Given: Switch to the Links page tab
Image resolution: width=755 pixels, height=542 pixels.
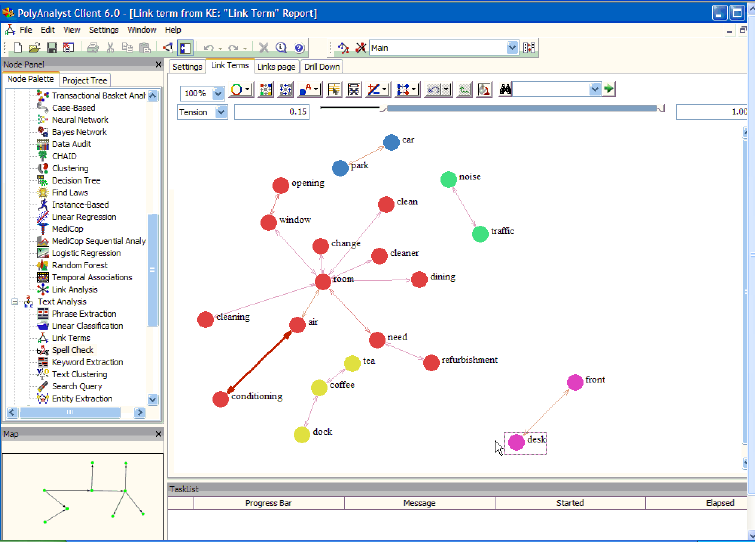Looking at the screenshot, I should click(x=276, y=67).
